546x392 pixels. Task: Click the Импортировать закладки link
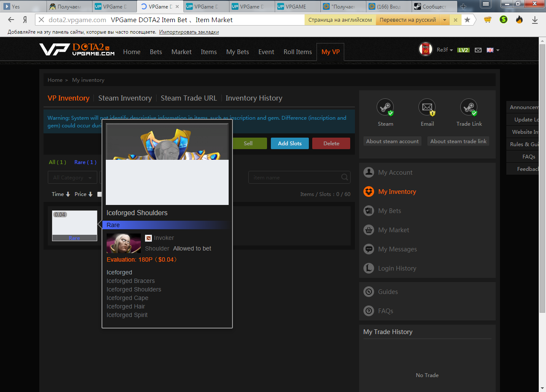pos(189,32)
